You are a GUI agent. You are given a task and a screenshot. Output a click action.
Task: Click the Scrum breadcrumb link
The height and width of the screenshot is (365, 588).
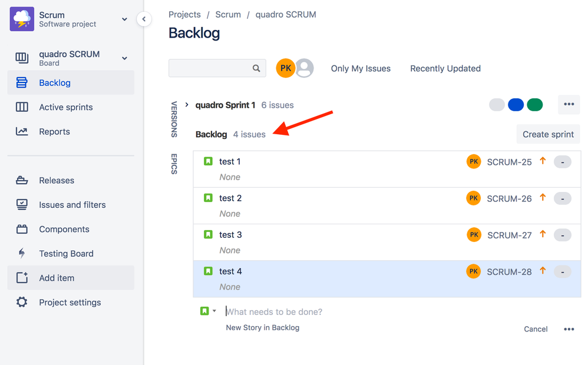tap(228, 15)
